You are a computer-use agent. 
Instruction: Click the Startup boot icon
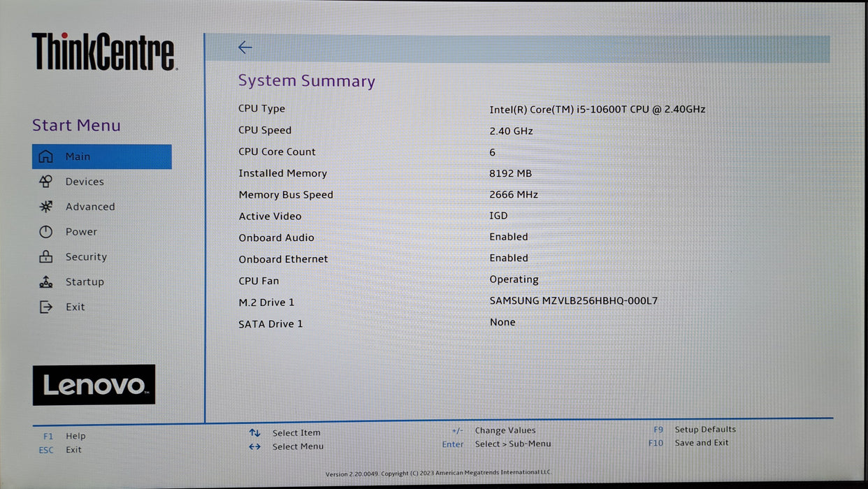click(x=45, y=282)
